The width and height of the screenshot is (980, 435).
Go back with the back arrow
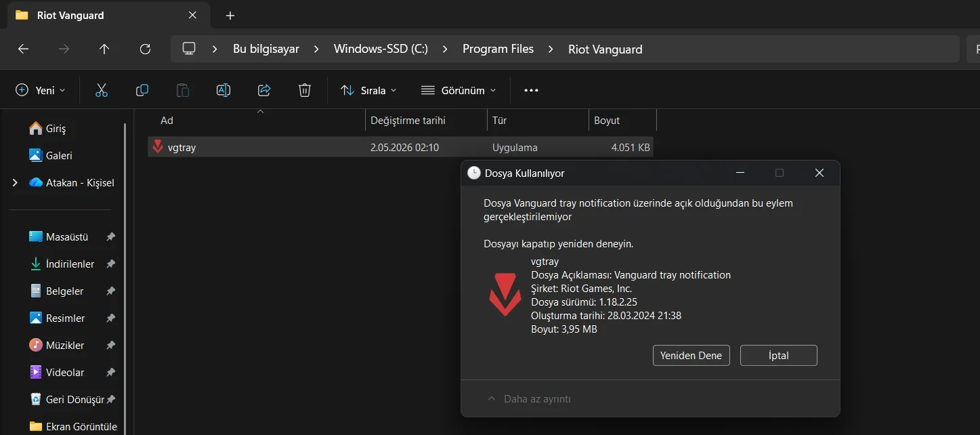23,49
